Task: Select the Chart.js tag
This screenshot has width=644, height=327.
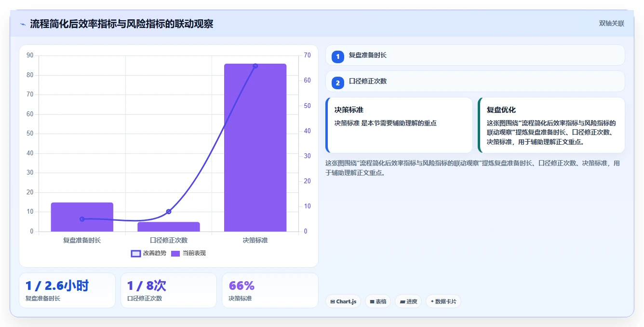Action: click(343, 301)
